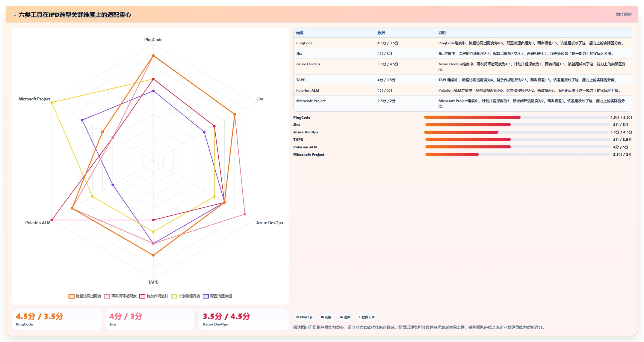644x342 pixels.
Task: Click the 说明 column header
Action: coord(442,33)
